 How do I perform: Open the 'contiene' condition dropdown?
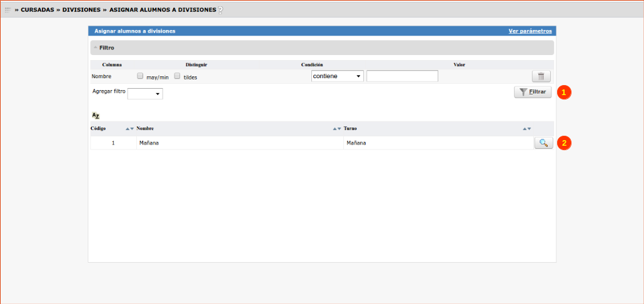(x=337, y=76)
